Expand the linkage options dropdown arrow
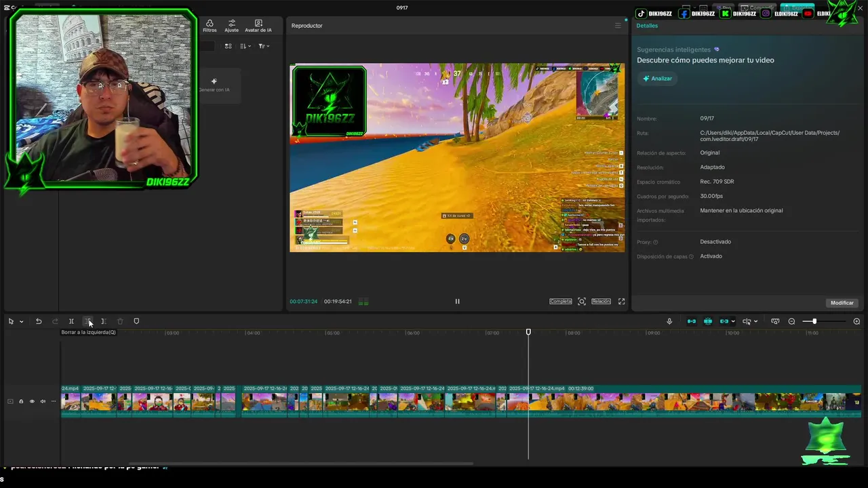Screen dimensions: 868x488 click(x=733, y=322)
